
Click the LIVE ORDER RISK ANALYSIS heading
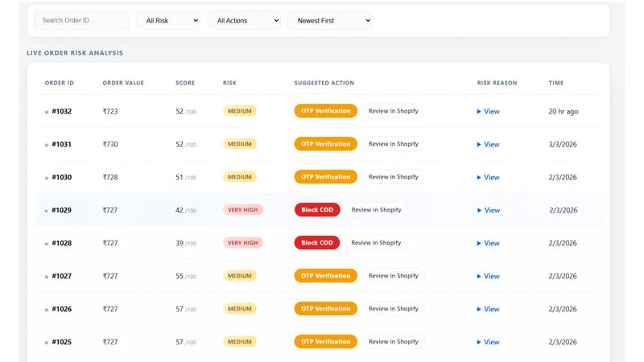coord(75,53)
